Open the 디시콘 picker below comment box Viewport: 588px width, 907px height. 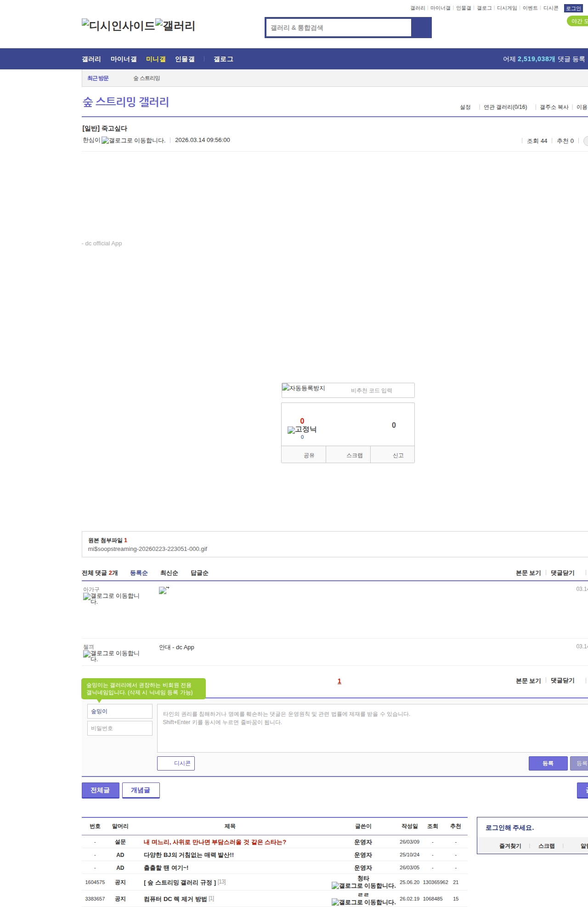pos(176,763)
